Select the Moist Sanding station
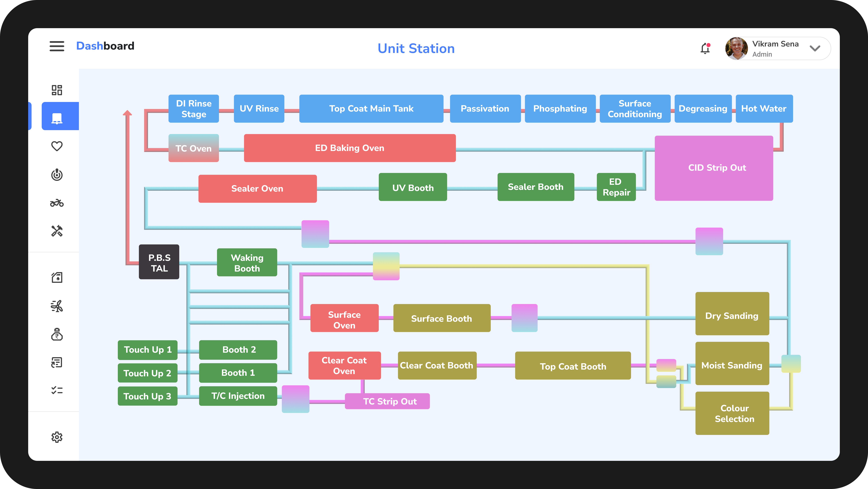Image resolution: width=868 pixels, height=489 pixels. (732, 364)
